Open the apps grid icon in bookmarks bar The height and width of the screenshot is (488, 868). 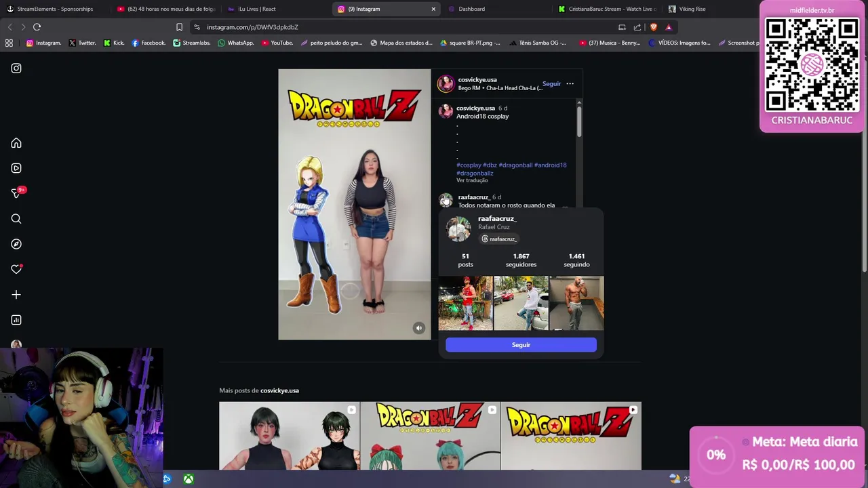9,43
